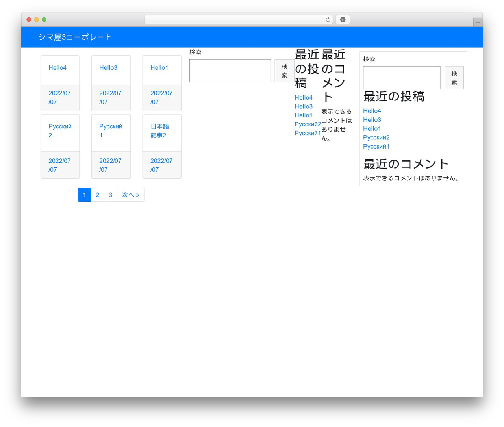Viewport: 504px width, 427px height.
Task: Open the Русский 1 post card title
Action: 111,131
